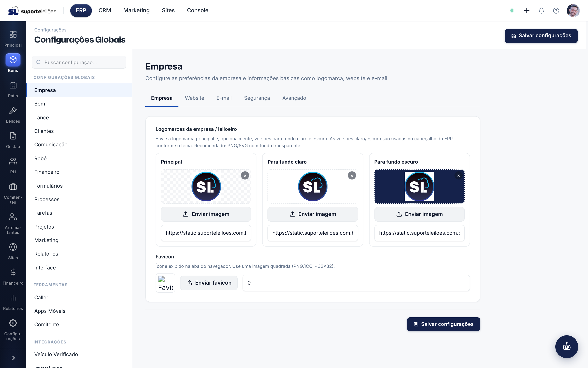Open the Pátio building icon
This screenshot has height=368, width=588.
pos(13,85)
